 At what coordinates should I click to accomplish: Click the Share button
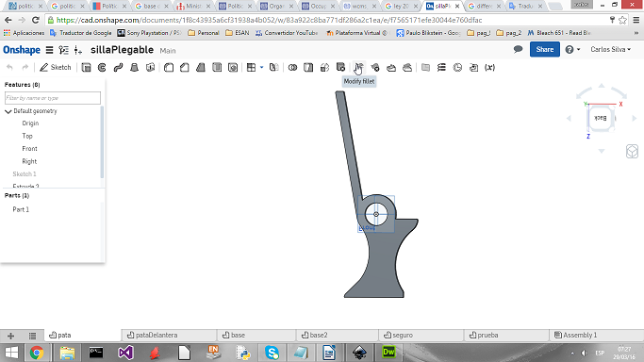[x=545, y=49]
